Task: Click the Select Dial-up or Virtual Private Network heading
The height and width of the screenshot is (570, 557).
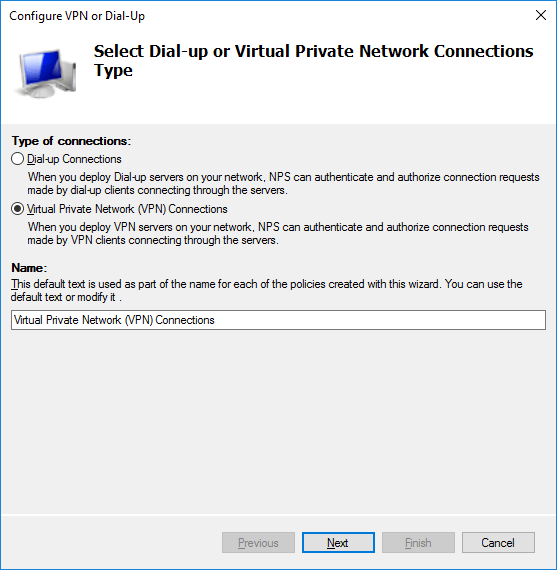Action: coord(313,60)
